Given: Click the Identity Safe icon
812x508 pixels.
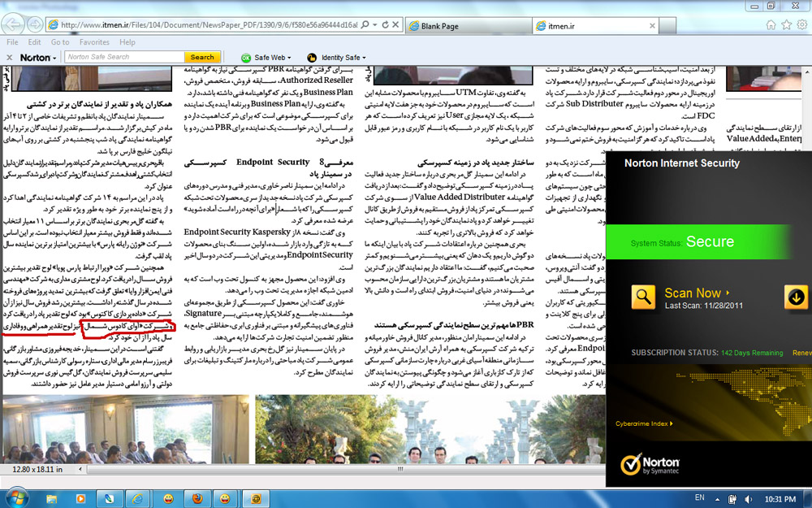Looking at the screenshot, I should [312, 58].
